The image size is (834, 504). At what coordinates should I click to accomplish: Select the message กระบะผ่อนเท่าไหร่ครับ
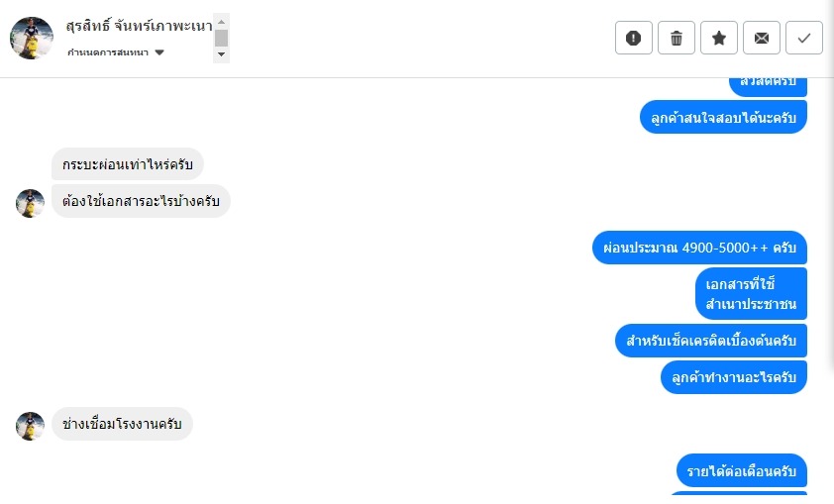pyautogui.click(x=128, y=164)
